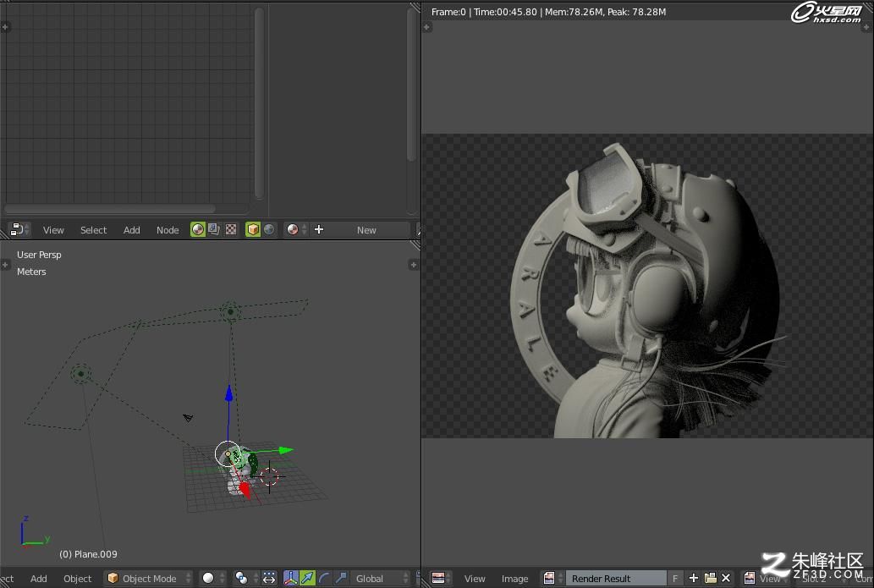Open the Object Mode dropdown
The image size is (874, 588).
coord(149,579)
